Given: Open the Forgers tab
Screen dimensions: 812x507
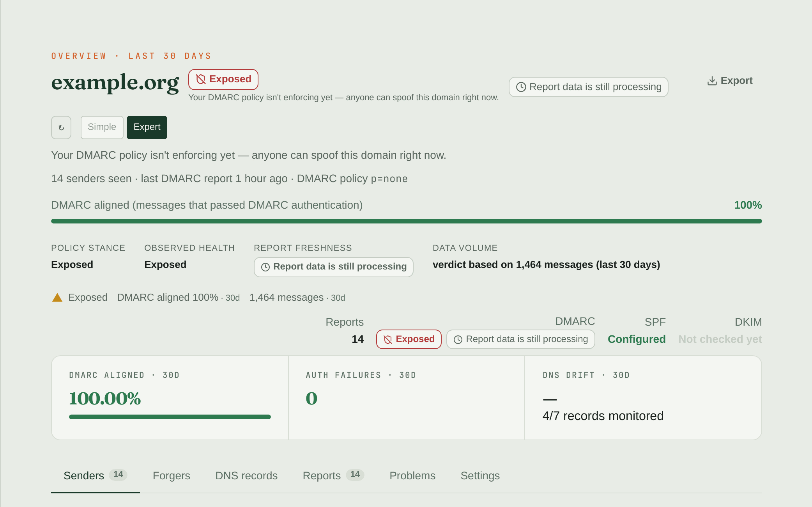Looking at the screenshot, I should (x=172, y=476).
